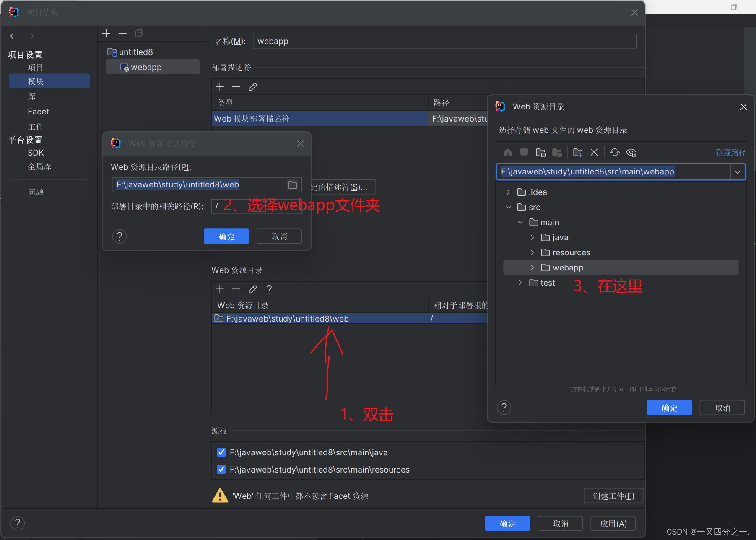Create new folder in file chooser
Viewport: 756px width, 540px height.
578,152
